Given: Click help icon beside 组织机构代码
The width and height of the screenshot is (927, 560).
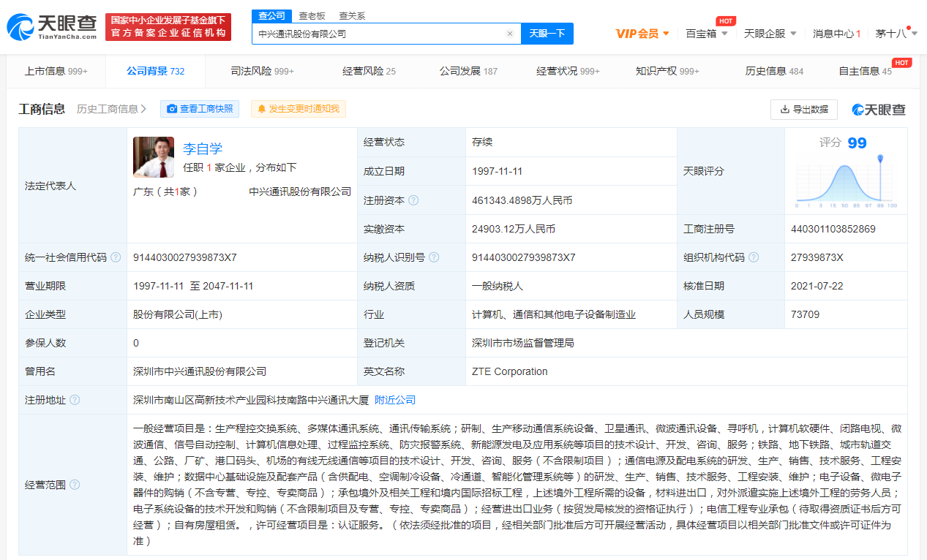Looking at the screenshot, I should [754, 257].
